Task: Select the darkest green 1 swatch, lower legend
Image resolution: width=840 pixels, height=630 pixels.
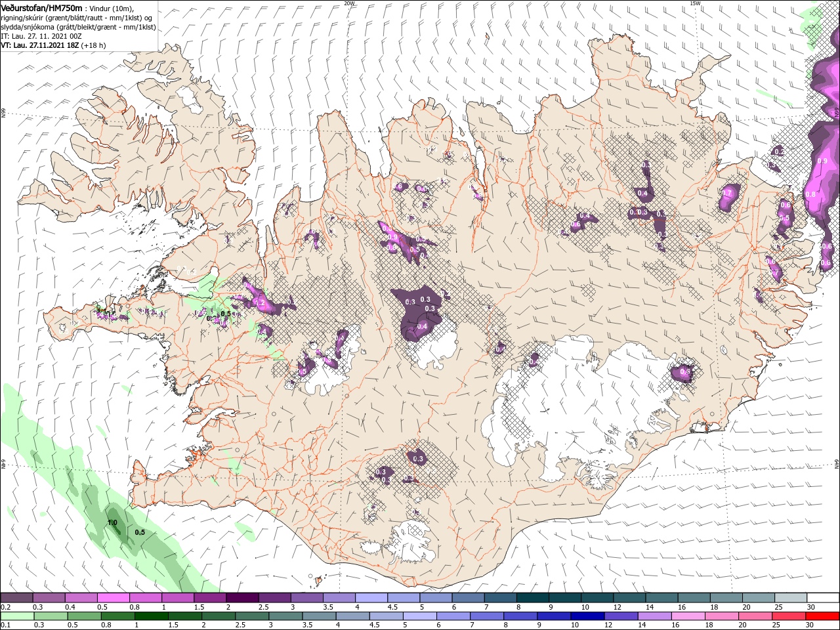Action: click(x=151, y=616)
